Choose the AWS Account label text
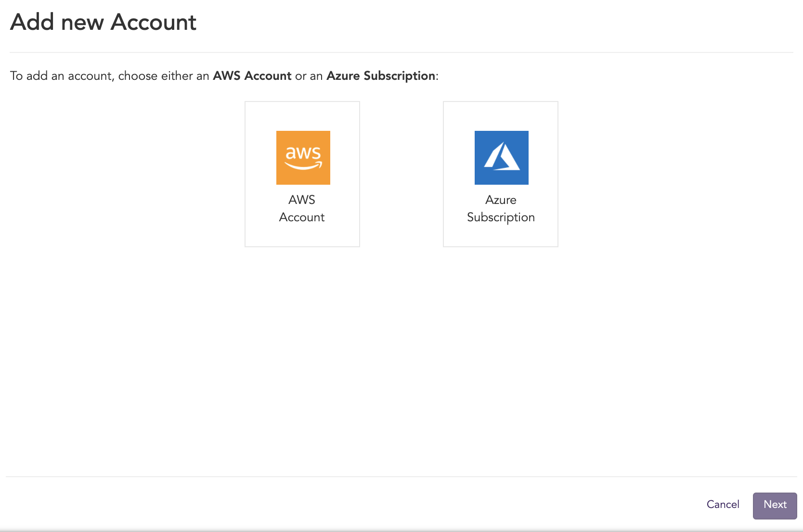 302,208
